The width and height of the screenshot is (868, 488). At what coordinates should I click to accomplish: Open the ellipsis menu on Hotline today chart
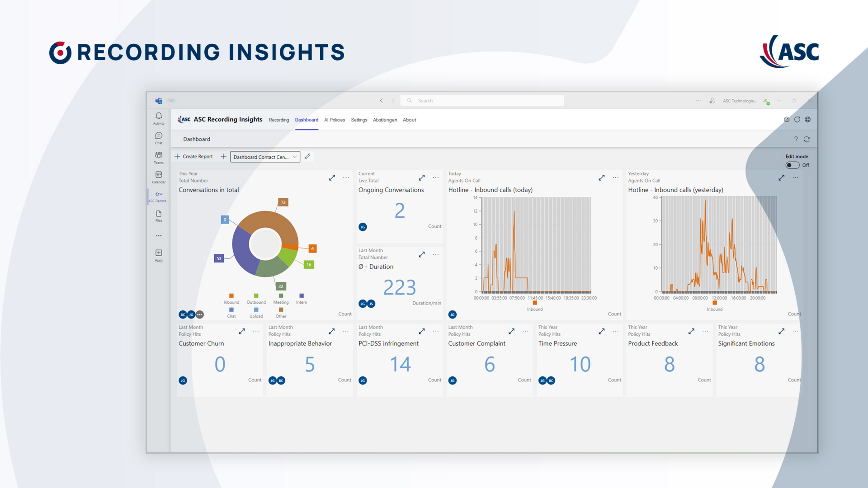pos(616,178)
